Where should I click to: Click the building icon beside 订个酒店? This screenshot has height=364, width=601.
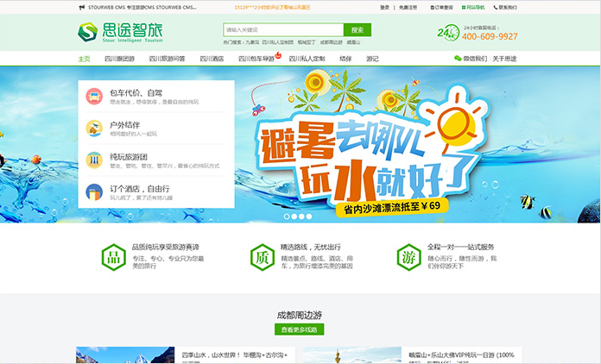click(94, 192)
